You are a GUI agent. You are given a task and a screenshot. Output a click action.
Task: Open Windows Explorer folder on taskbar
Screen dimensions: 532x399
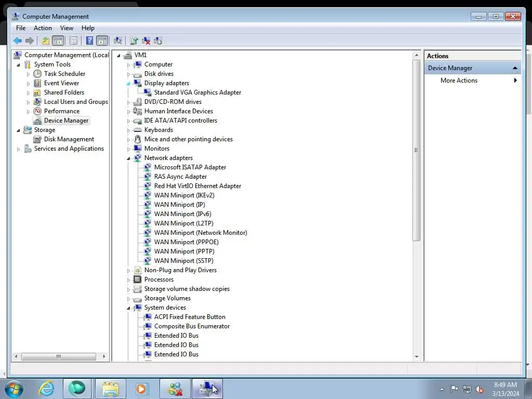coord(111,389)
